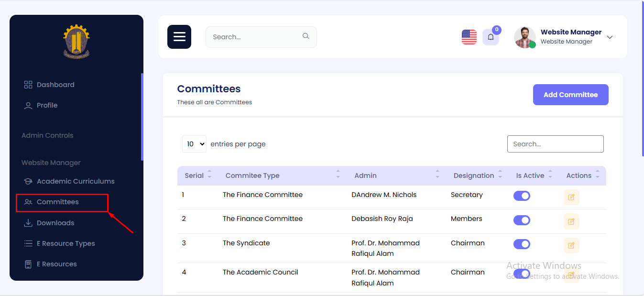Disable active toggle for Debasish Roy Raja
Image resolution: width=644 pixels, height=296 pixels.
pyautogui.click(x=522, y=220)
